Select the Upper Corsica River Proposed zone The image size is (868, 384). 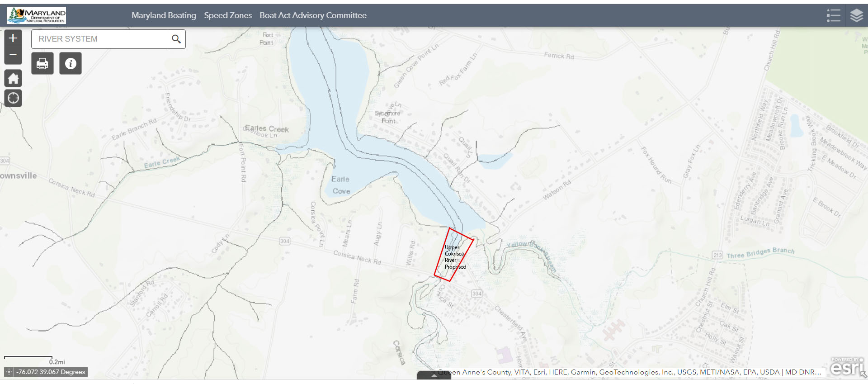[454, 255]
